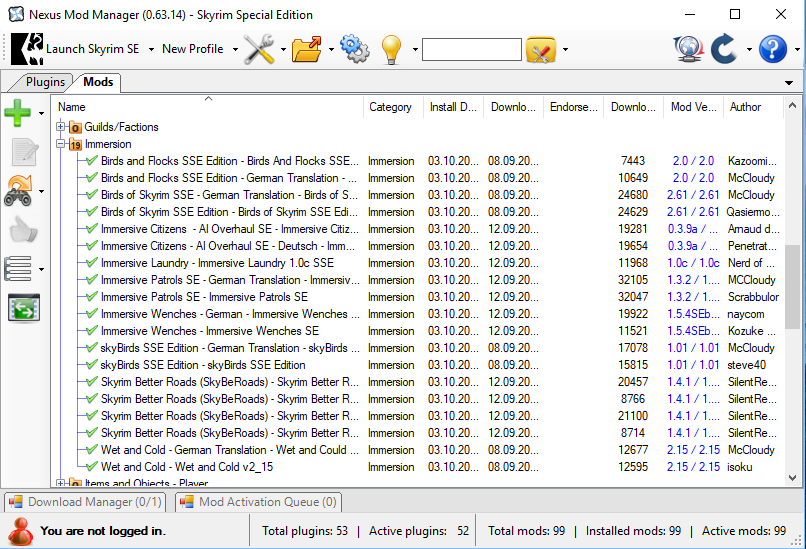Click the light bulb tips icon
Screen dimensions: 806x549
(x=391, y=49)
